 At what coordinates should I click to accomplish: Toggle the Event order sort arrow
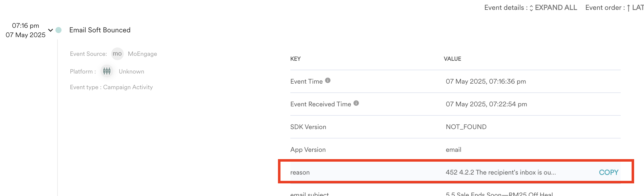click(x=629, y=8)
